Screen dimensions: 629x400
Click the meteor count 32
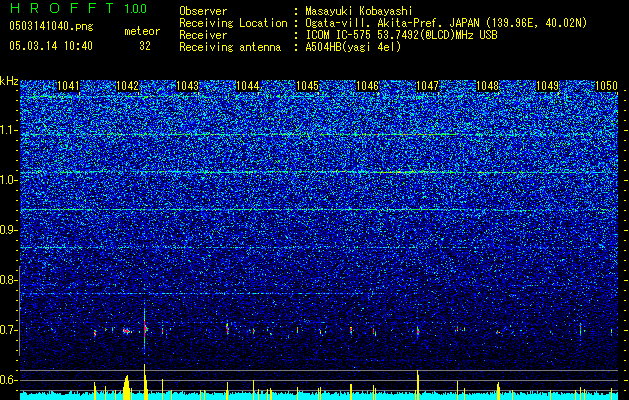coord(145,46)
